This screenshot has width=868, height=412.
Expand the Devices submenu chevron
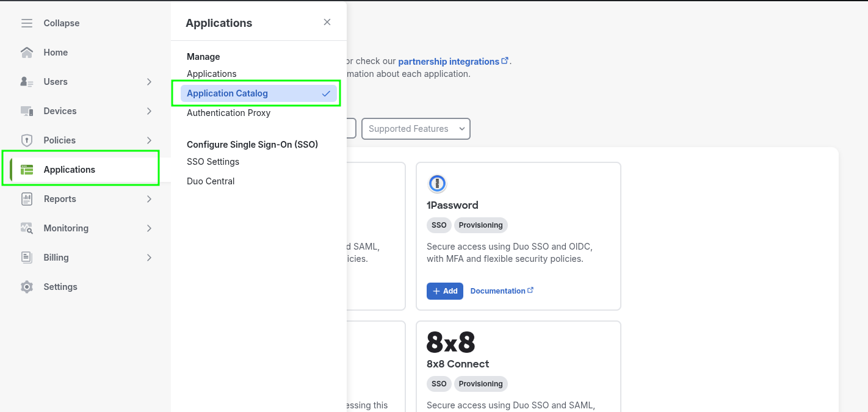point(149,111)
